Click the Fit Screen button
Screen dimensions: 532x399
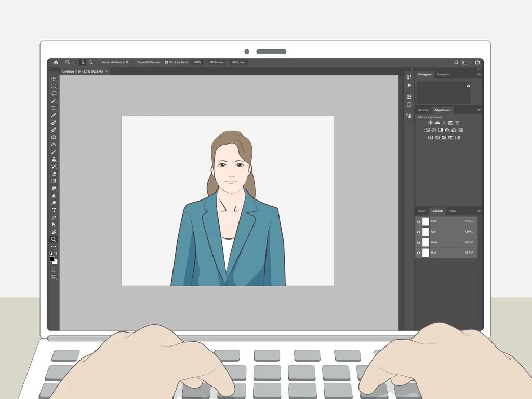click(x=216, y=62)
